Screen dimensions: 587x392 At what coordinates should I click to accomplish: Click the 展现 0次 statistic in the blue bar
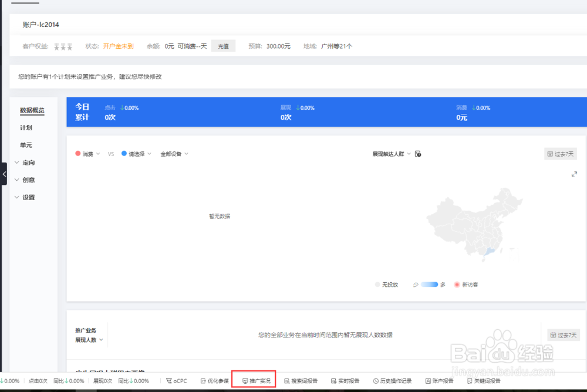tap(297, 112)
